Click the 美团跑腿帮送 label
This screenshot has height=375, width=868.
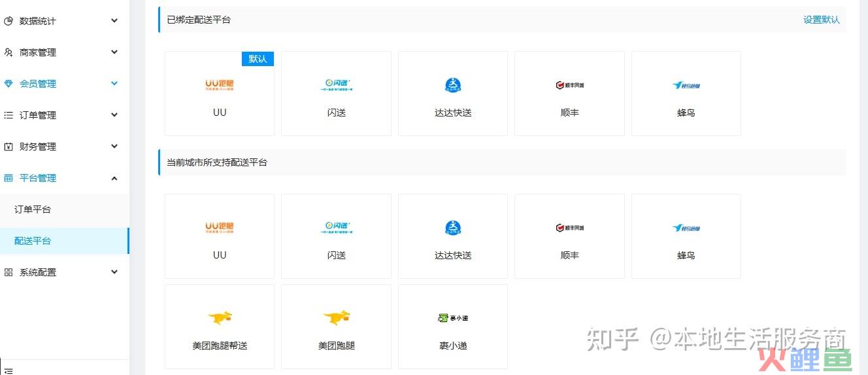[x=220, y=346]
